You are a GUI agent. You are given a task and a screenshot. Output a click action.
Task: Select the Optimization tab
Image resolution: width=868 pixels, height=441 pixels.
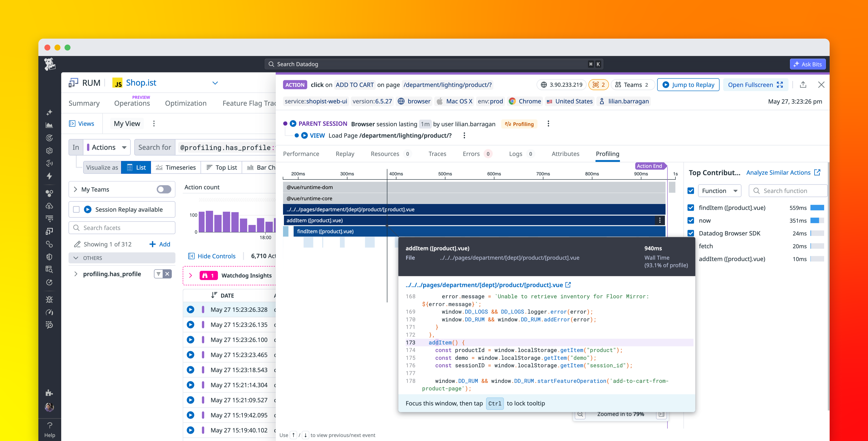pyautogui.click(x=186, y=103)
